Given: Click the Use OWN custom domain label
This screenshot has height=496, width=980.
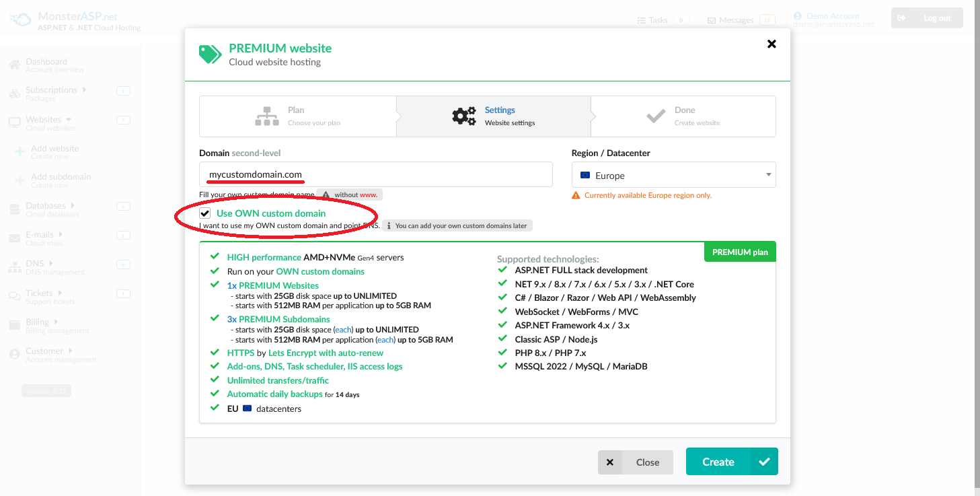Looking at the screenshot, I should (x=271, y=213).
